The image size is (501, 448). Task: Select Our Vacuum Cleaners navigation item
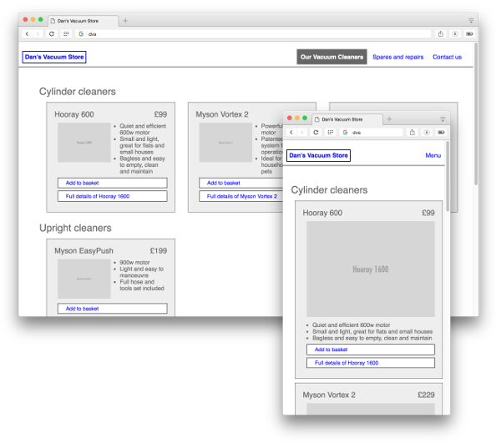pyautogui.click(x=331, y=58)
